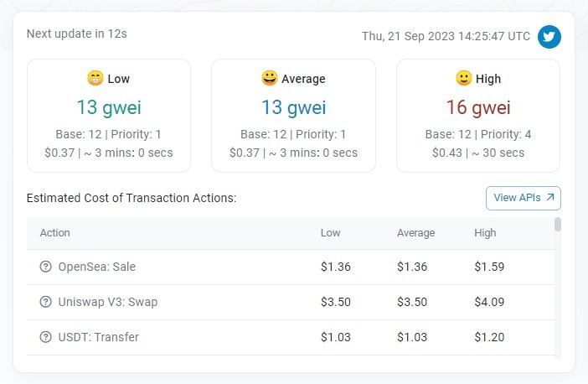Click the table's vertical scrollbar thumb
The height and width of the screenshot is (384, 588).
[x=558, y=224]
